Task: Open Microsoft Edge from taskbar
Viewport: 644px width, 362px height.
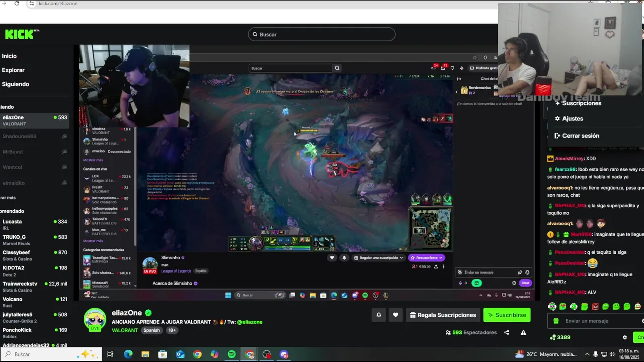Action: pos(128,354)
